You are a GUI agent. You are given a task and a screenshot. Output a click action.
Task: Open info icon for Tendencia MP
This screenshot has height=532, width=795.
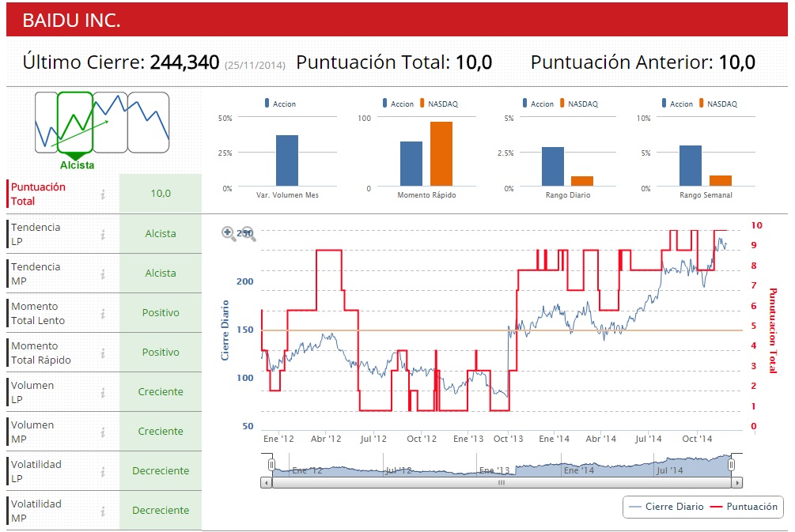(x=103, y=274)
